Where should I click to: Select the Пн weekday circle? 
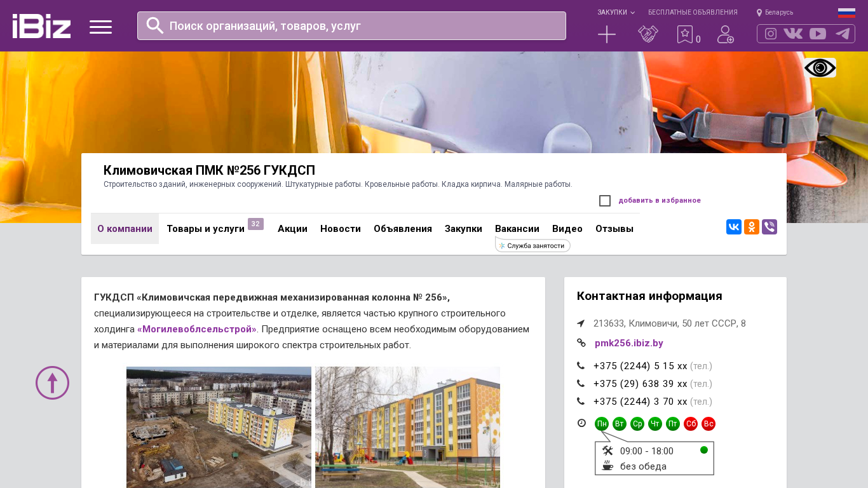(x=602, y=424)
